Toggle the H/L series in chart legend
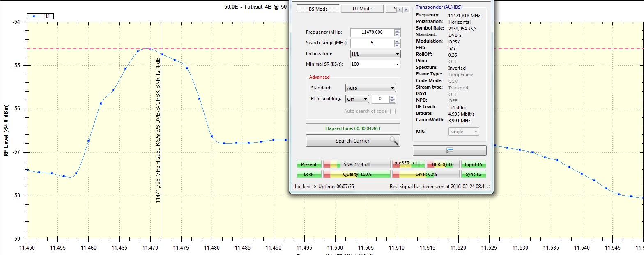 [x=41, y=16]
